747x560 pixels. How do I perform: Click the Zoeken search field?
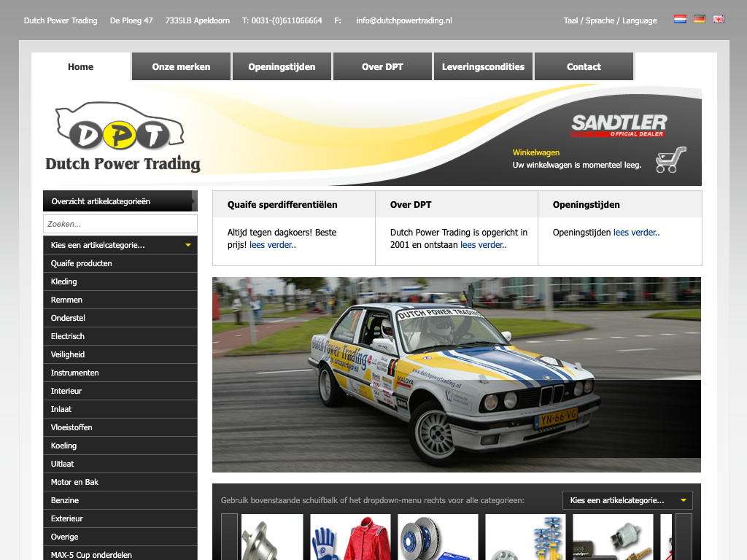(x=120, y=224)
